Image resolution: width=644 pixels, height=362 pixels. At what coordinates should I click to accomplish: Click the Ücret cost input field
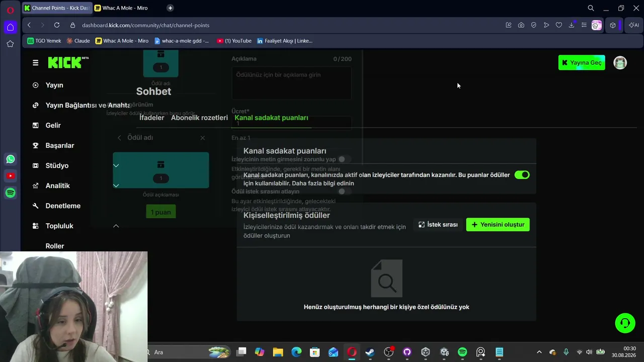click(x=291, y=123)
